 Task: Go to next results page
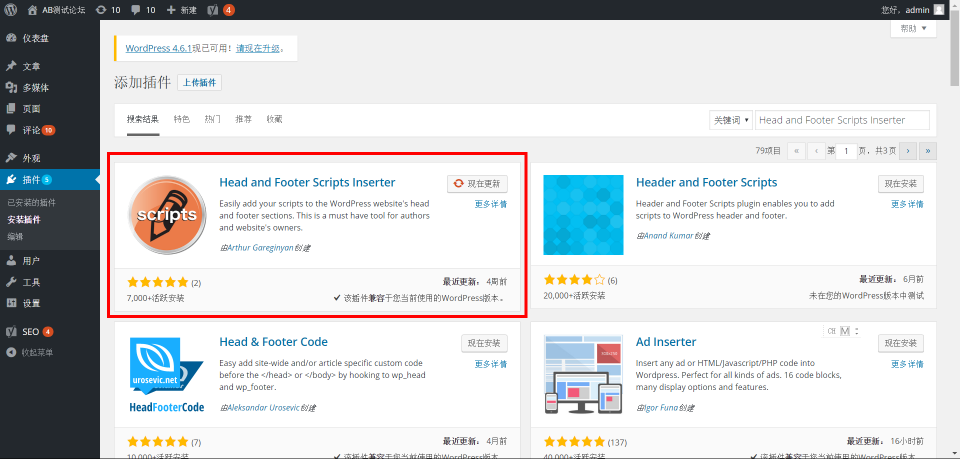coord(908,151)
